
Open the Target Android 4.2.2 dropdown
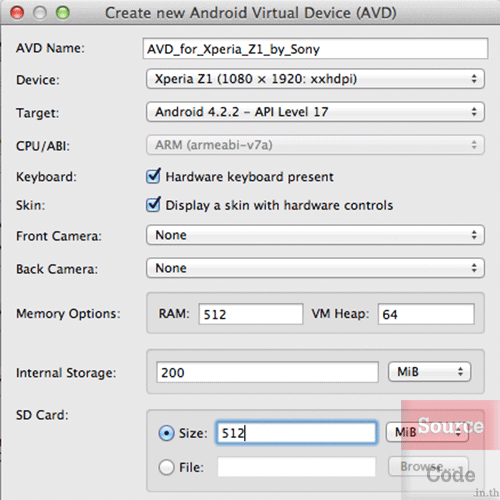coord(315,112)
